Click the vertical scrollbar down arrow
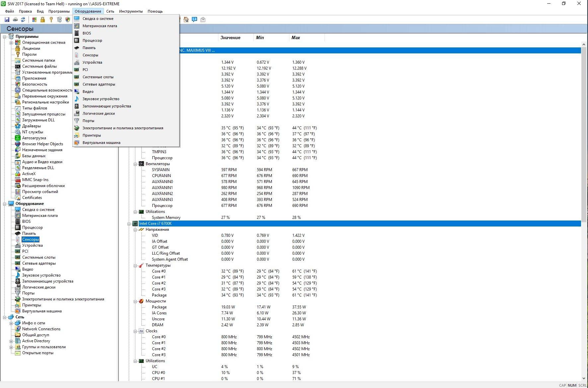 (x=584, y=378)
